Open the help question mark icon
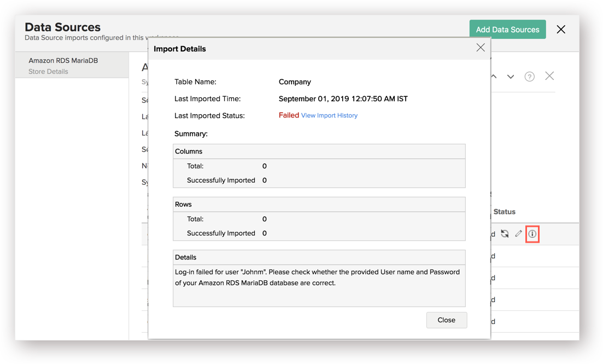This screenshot has height=364, width=603. [529, 77]
